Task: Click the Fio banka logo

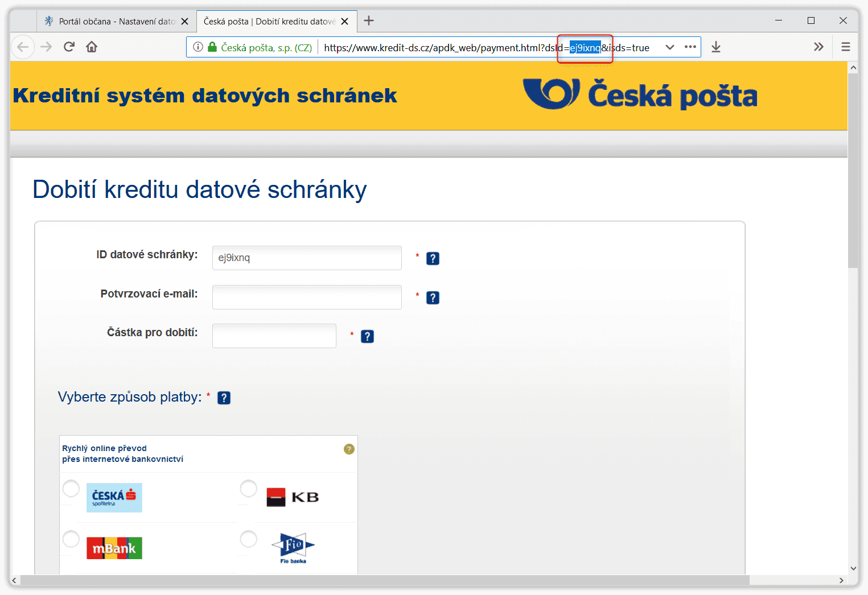Action: click(x=293, y=548)
